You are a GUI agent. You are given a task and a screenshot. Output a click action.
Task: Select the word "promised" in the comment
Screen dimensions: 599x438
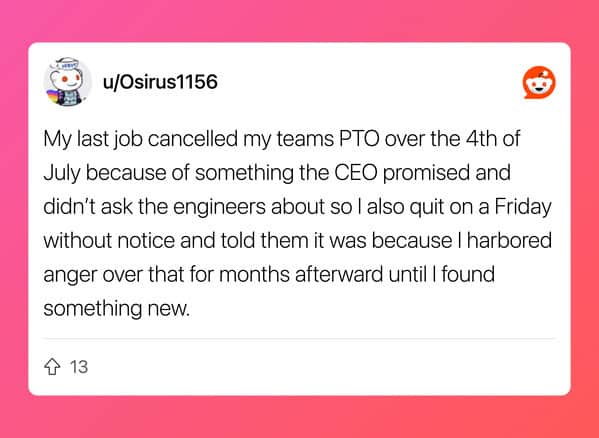[426, 173]
